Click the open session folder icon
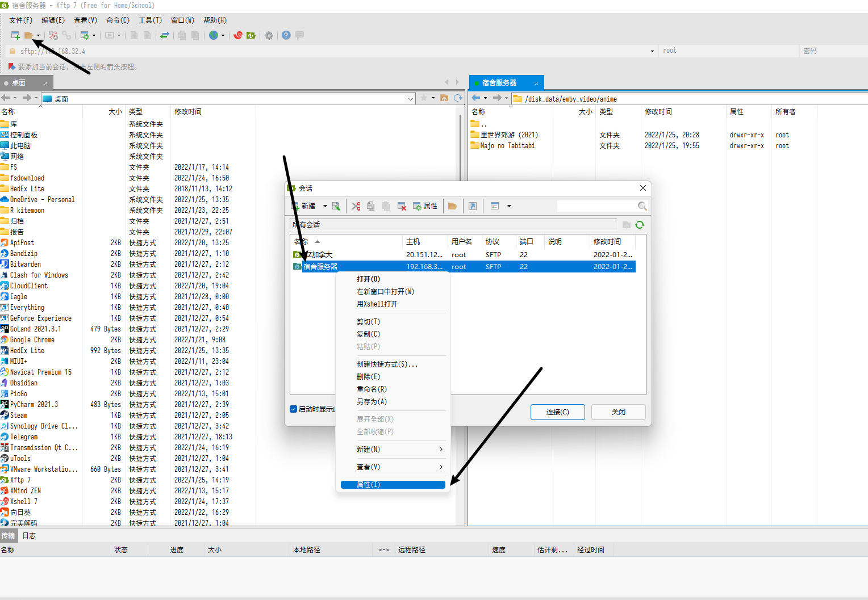Screen dimensions: 868x600 (28, 35)
